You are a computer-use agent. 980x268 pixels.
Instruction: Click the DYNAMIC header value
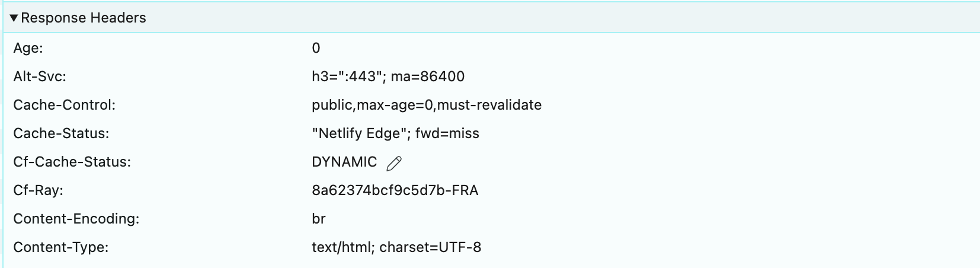tap(344, 162)
